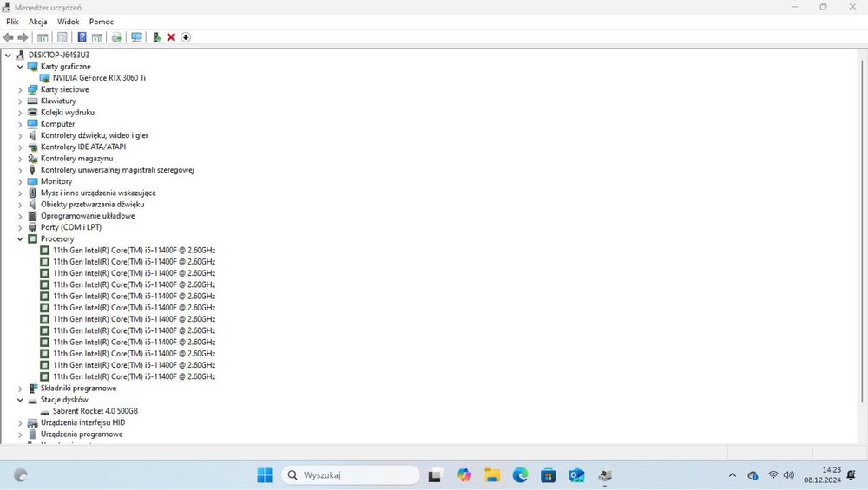Click the Forward arrow in the toolbar
The width and height of the screenshot is (868, 490).
pos(23,37)
